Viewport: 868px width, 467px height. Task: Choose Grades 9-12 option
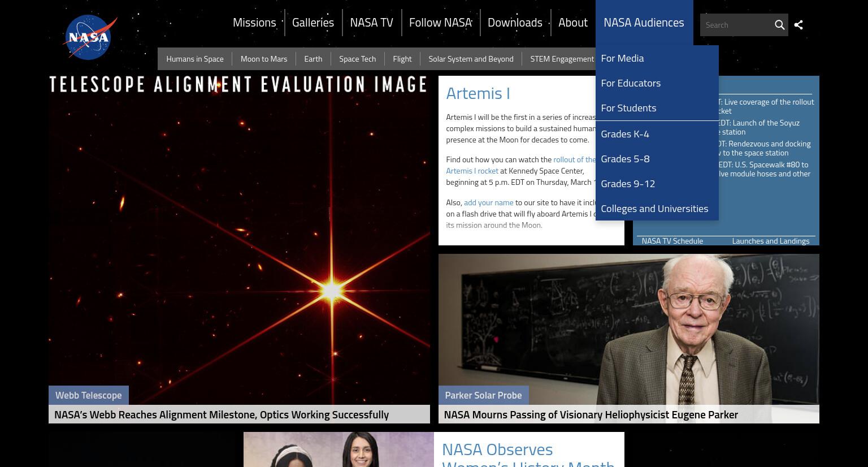[x=657, y=184]
